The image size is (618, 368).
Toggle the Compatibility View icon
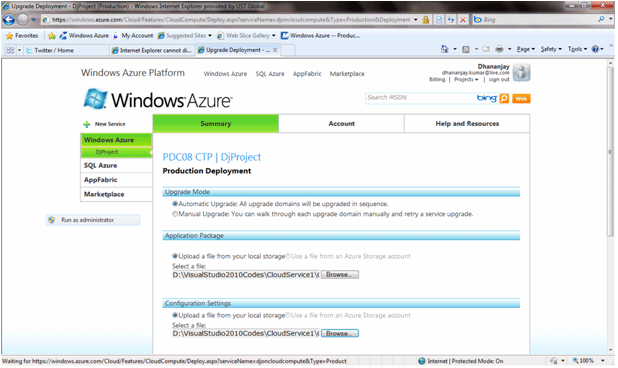[x=439, y=19]
